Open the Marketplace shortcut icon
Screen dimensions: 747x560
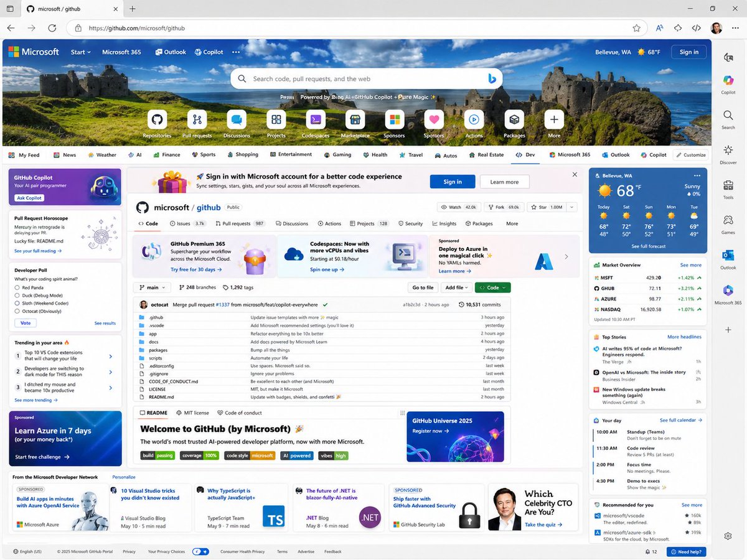pos(355,119)
